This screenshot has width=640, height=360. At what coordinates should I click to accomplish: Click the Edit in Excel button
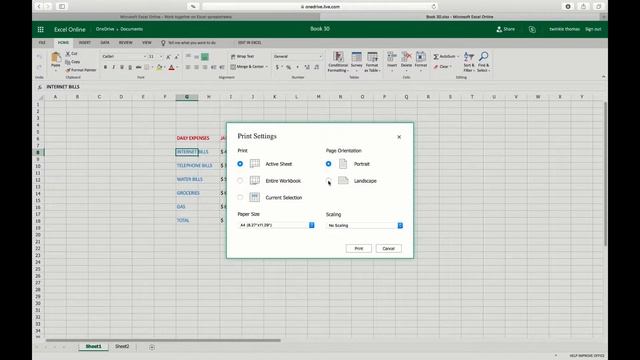250,42
